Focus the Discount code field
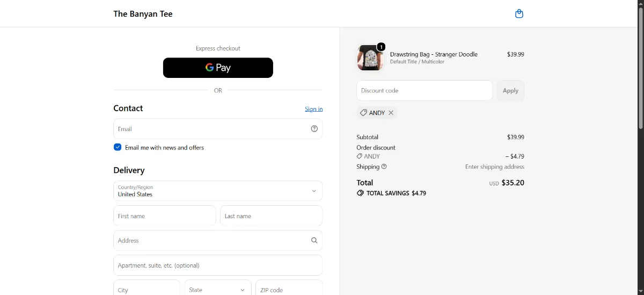 click(425, 90)
